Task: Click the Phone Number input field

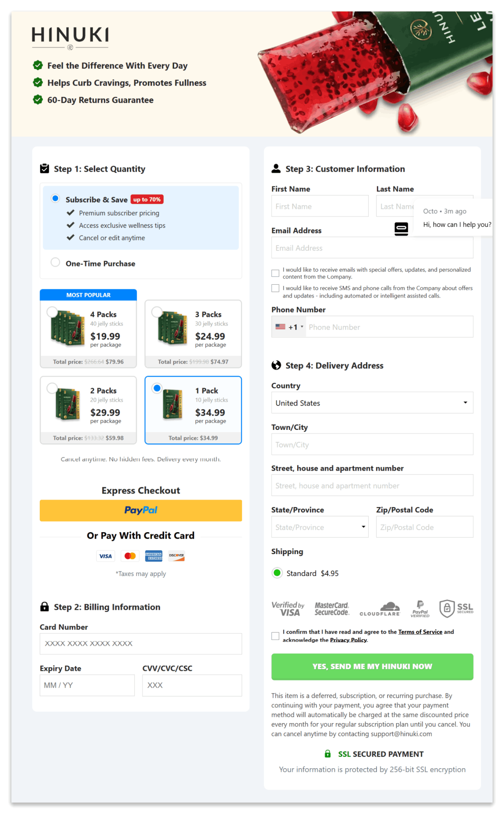Action: tap(390, 327)
